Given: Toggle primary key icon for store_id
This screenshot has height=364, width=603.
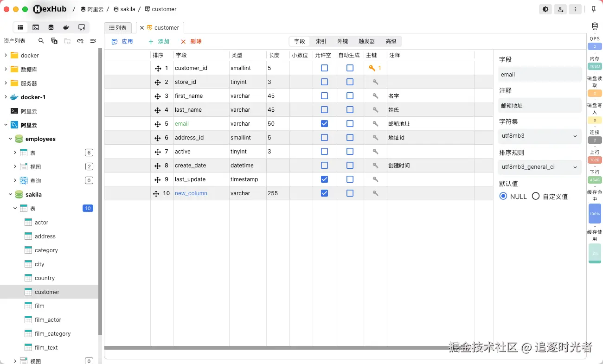Looking at the screenshot, I should 376,82.
